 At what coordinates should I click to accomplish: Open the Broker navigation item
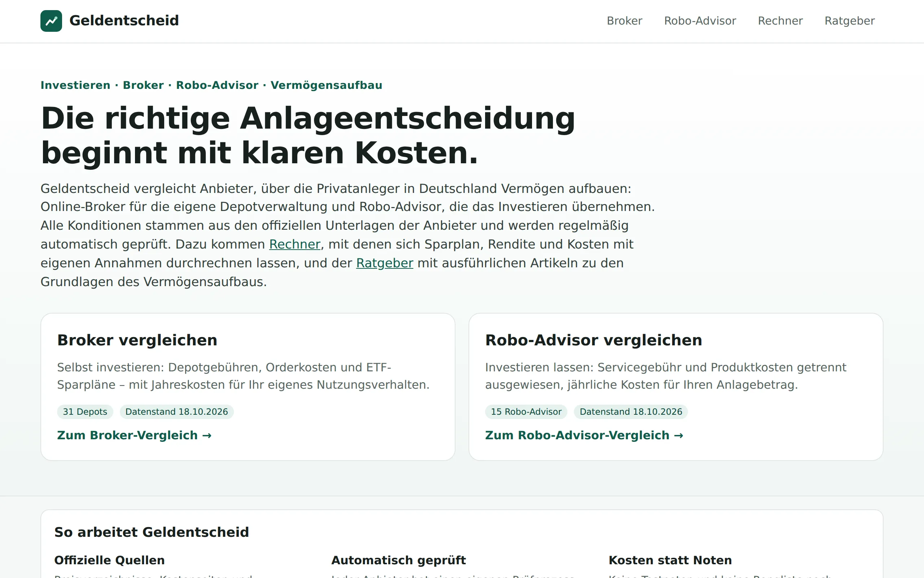pos(624,21)
